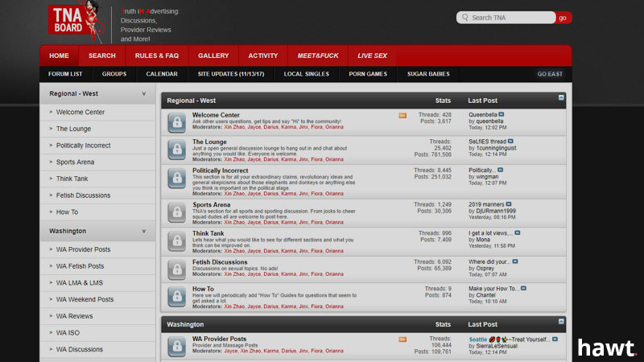Select CALENDAR in the sub-navigation
Screen dimensions: 644x362
coord(162,74)
